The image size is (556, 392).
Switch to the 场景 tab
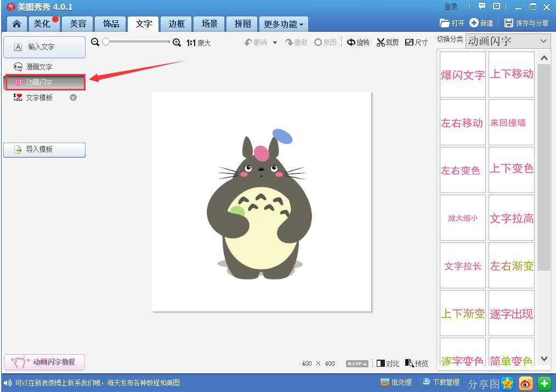tap(209, 24)
